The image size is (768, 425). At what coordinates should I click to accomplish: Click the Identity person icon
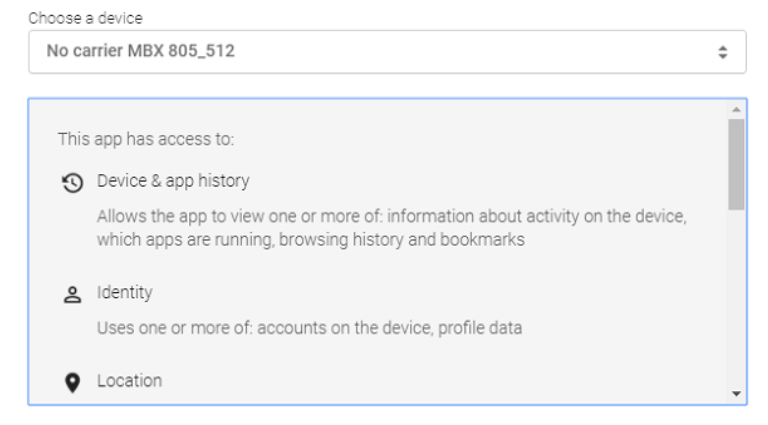coord(71,295)
